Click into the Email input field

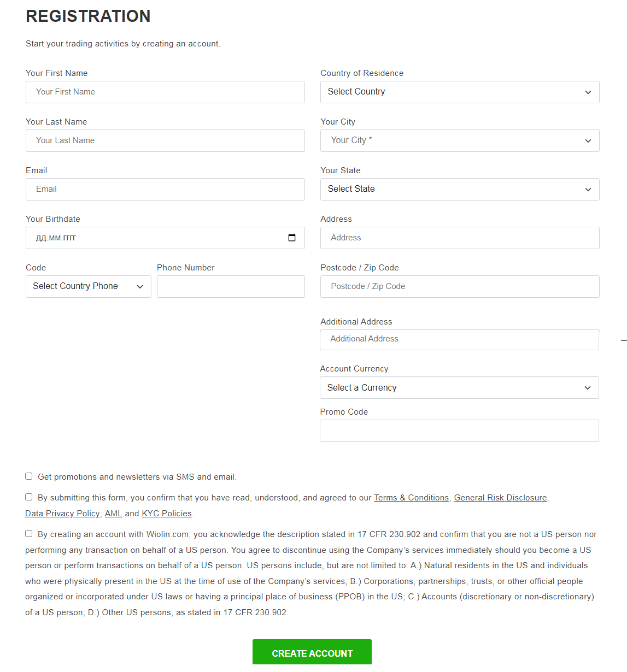(x=165, y=189)
